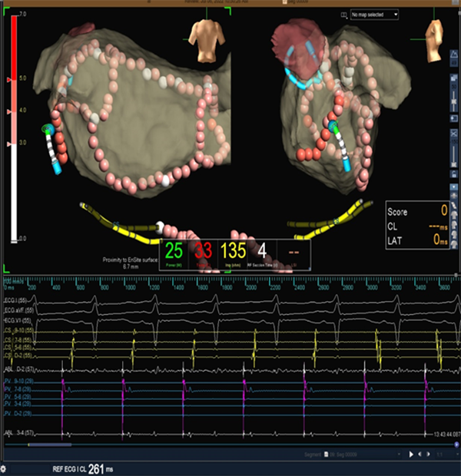Select the CS 5-6 trace label
461x476 pixels.
[x=18, y=347]
